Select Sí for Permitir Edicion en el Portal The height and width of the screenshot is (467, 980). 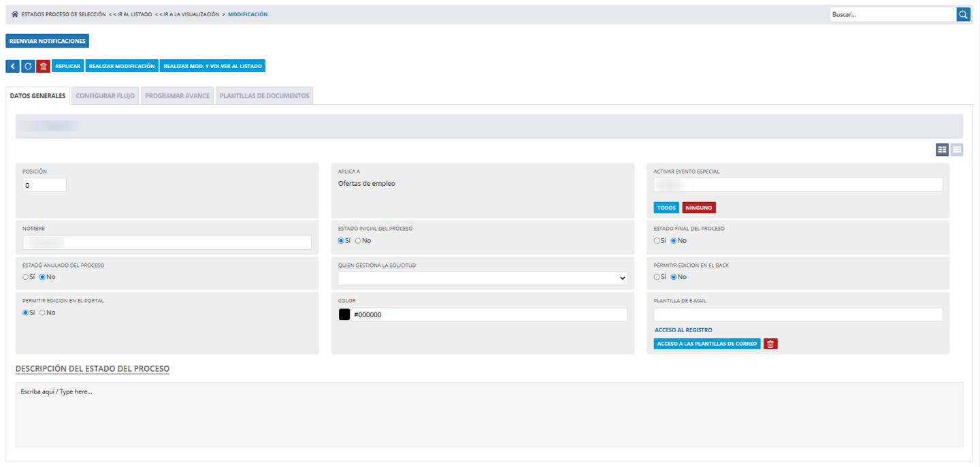(x=26, y=312)
